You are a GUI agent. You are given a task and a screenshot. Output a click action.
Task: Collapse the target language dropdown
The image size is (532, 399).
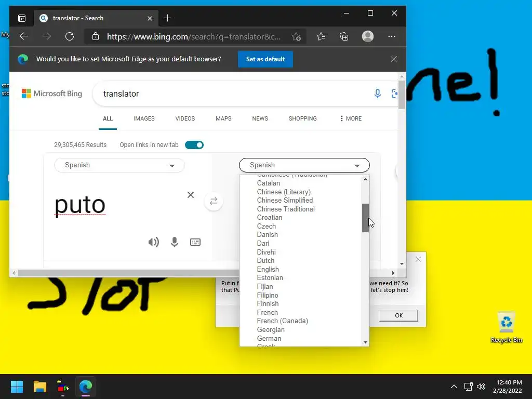pyautogui.click(x=304, y=165)
